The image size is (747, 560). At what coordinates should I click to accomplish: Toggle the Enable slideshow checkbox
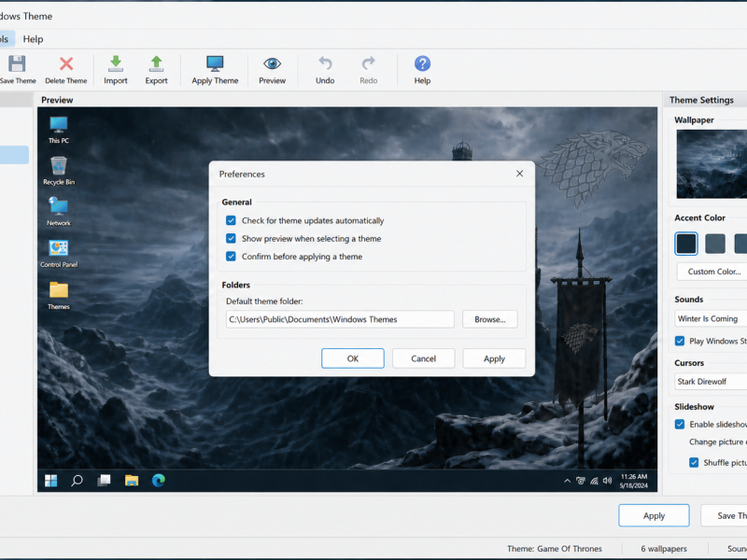[680, 425]
